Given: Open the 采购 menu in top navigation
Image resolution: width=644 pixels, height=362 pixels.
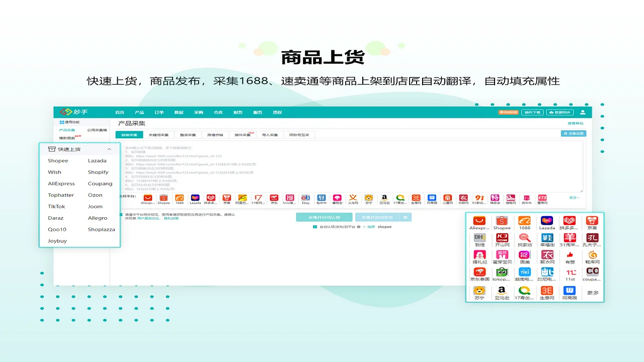Looking at the screenshot, I should click(x=198, y=112).
